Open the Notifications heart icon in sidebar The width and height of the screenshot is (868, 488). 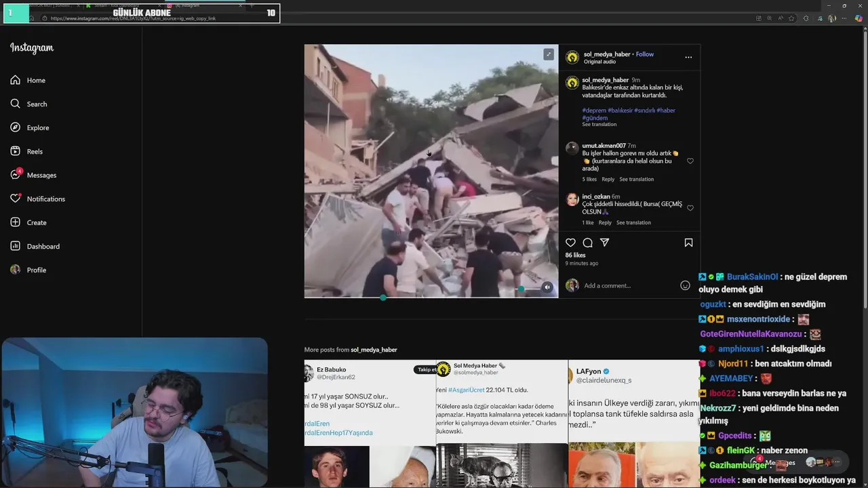15,199
